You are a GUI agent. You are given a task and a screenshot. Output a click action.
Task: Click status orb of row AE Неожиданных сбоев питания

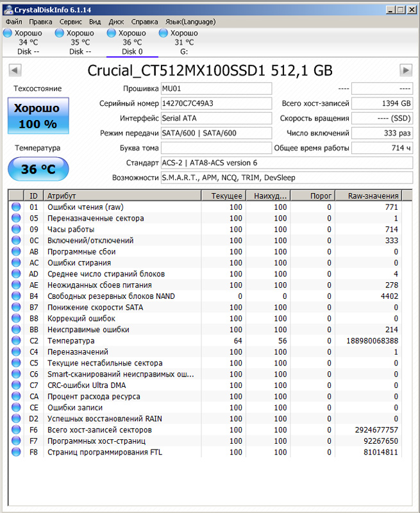[16, 285]
